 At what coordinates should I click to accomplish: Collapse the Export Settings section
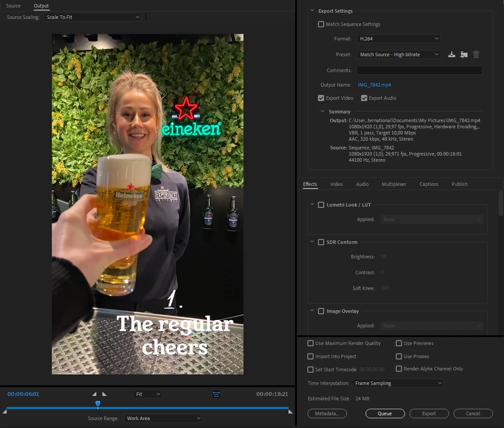pyautogui.click(x=312, y=11)
